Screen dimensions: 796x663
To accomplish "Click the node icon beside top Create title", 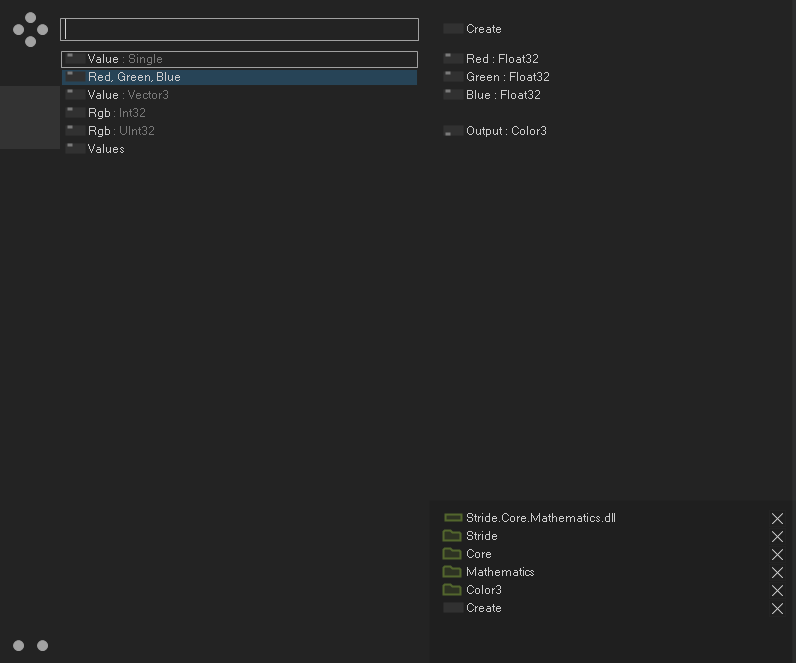I will click(453, 29).
